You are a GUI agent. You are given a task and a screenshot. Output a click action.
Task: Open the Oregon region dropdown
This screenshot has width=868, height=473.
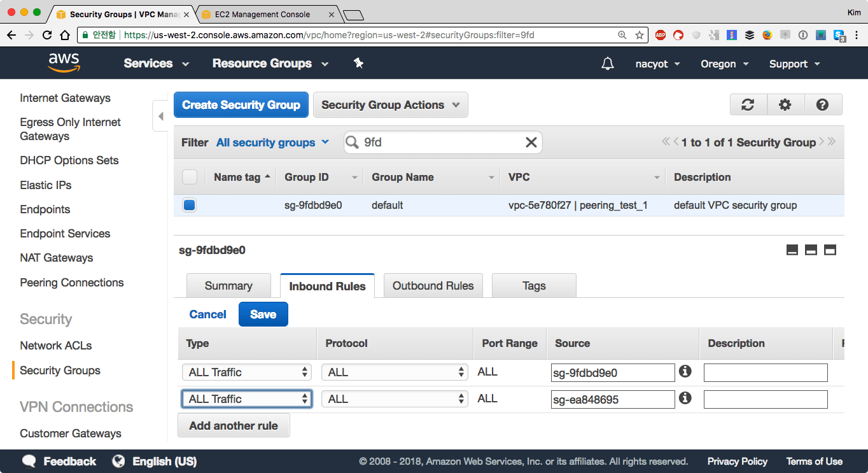[724, 64]
